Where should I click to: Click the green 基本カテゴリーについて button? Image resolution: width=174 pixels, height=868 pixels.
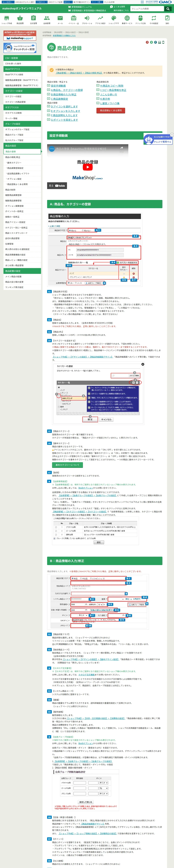click(x=67, y=465)
